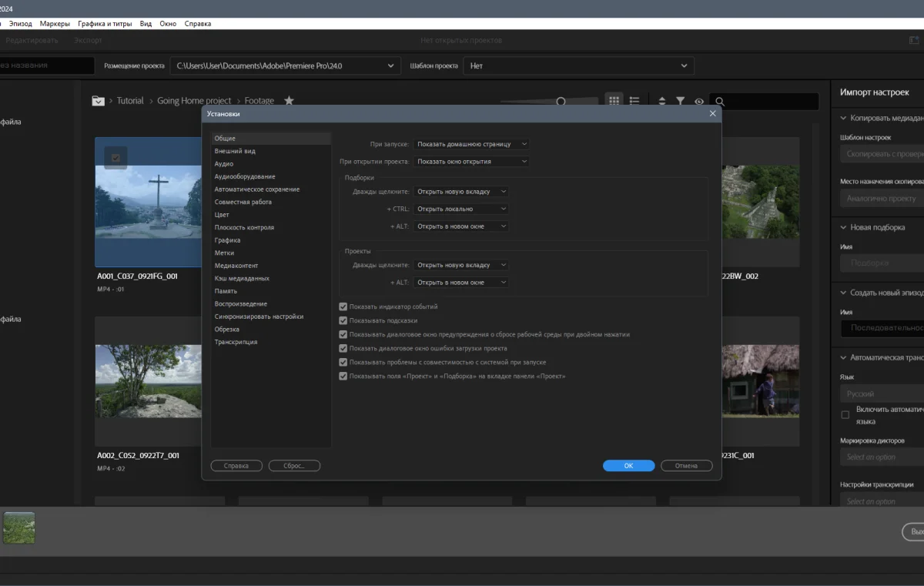924x586 pixels.
Task: Switch to list view icon
Action: (x=634, y=101)
